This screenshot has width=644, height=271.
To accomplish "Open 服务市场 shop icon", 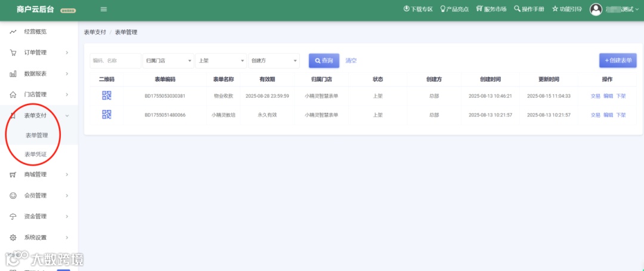I will (479, 8).
